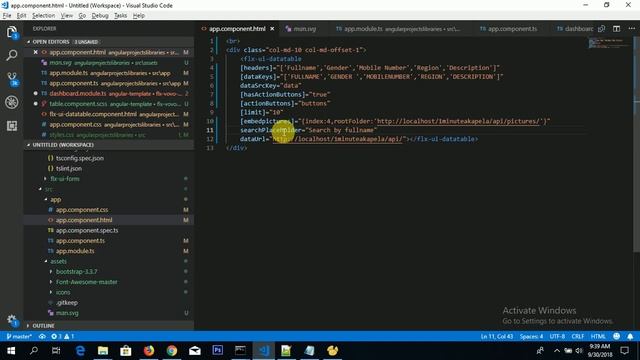Click the open changes icon in editor toolbar
This screenshot has height=360, width=640.
[x=602, y=29]
